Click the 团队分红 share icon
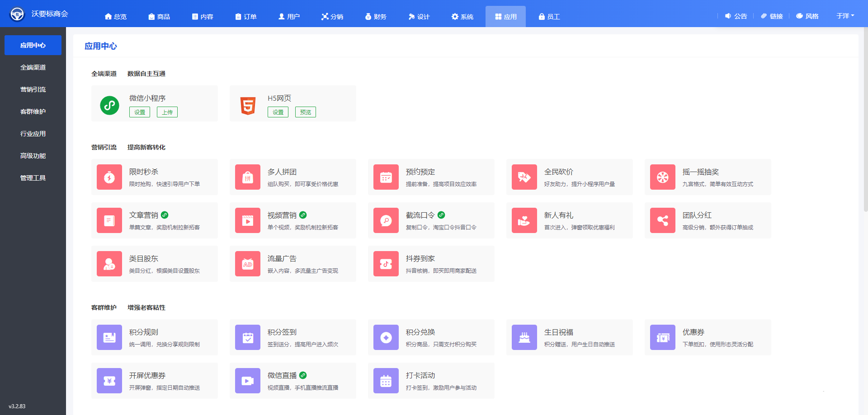This screenshot has height=415, width=868. [663, 220]
